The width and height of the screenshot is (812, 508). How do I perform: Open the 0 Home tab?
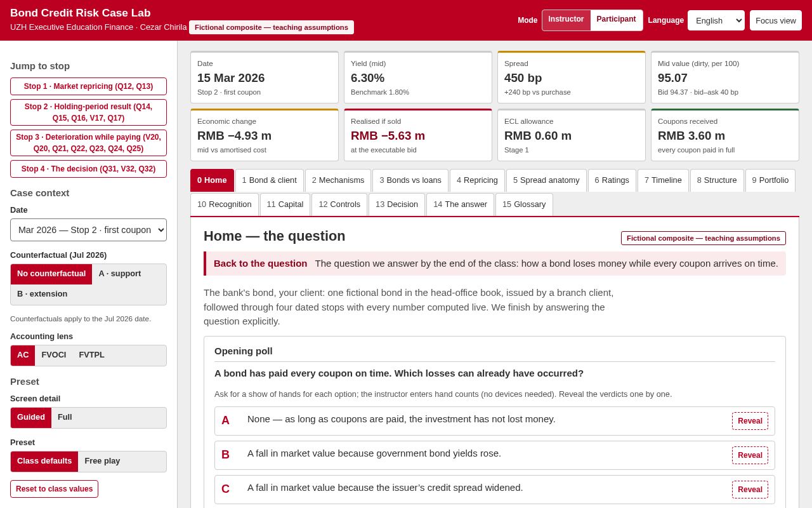click(212, 180)
